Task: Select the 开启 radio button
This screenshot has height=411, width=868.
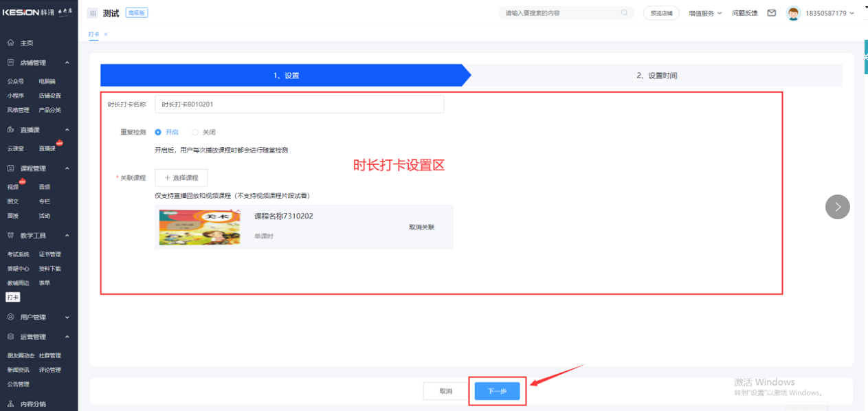Action: [x=158, y=132]
